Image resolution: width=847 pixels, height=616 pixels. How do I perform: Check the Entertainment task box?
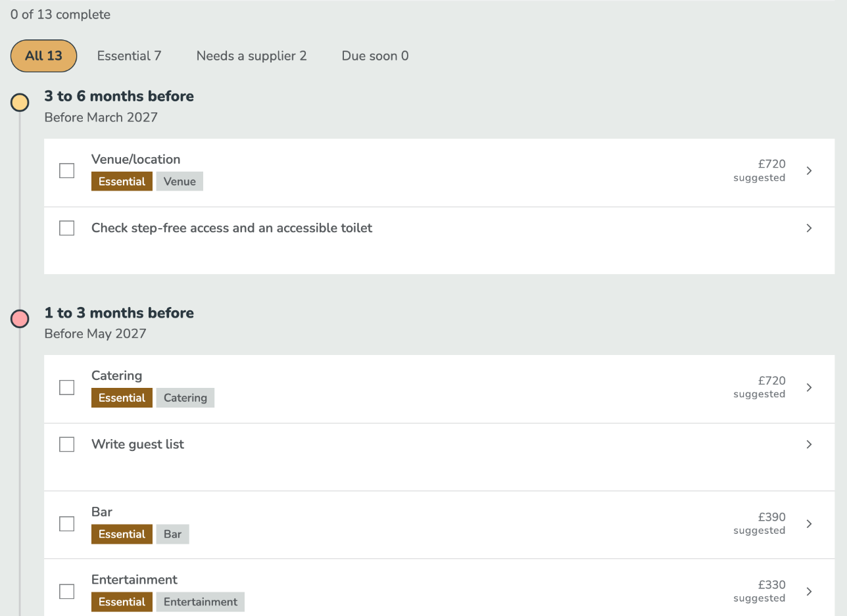tap(66, 592)
